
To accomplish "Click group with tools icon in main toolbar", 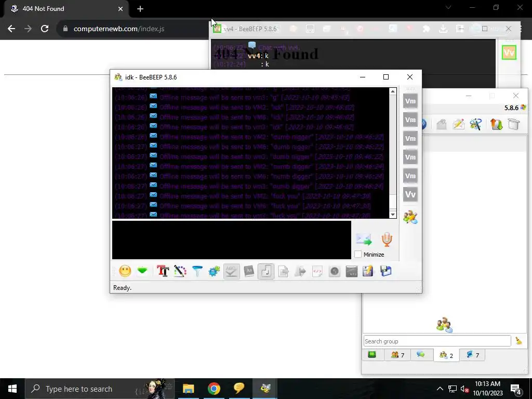I will [476, 124].
